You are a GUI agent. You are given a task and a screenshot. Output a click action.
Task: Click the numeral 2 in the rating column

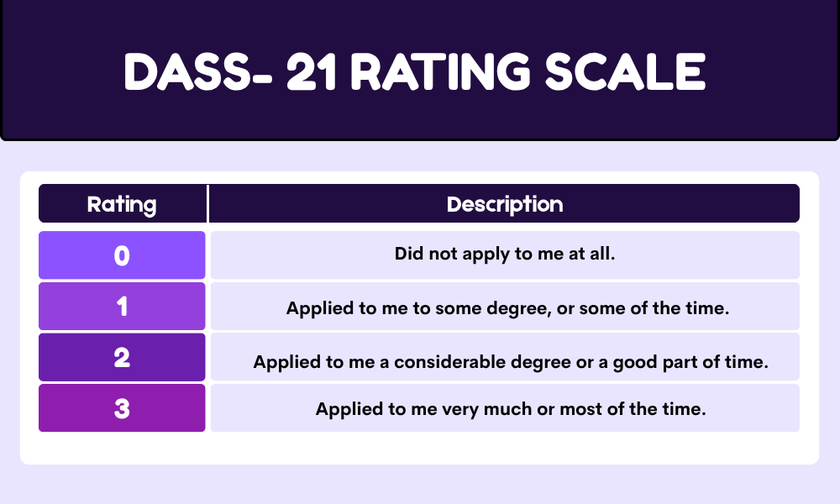coord(122,357)
